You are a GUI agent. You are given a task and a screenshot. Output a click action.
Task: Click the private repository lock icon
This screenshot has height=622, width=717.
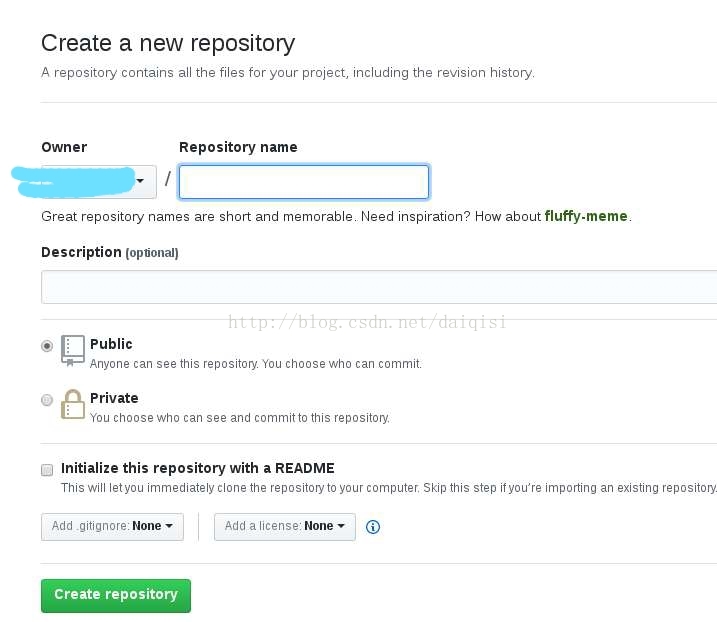[73, 404]
